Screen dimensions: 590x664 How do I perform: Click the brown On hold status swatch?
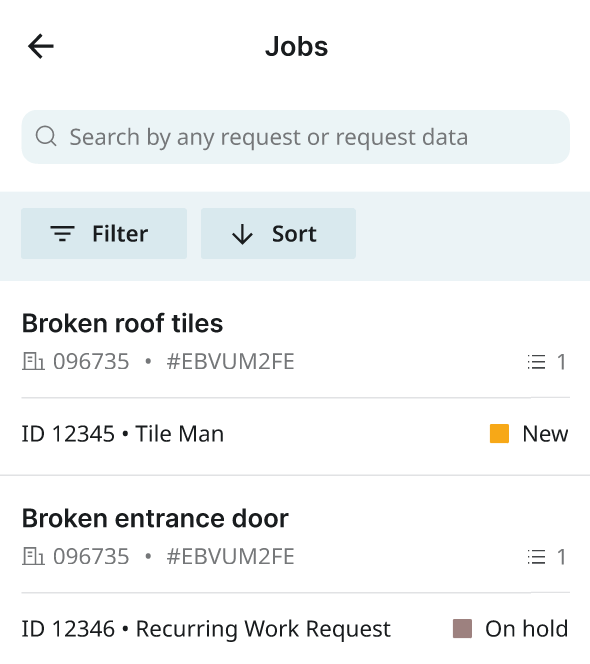pos(463,628)
